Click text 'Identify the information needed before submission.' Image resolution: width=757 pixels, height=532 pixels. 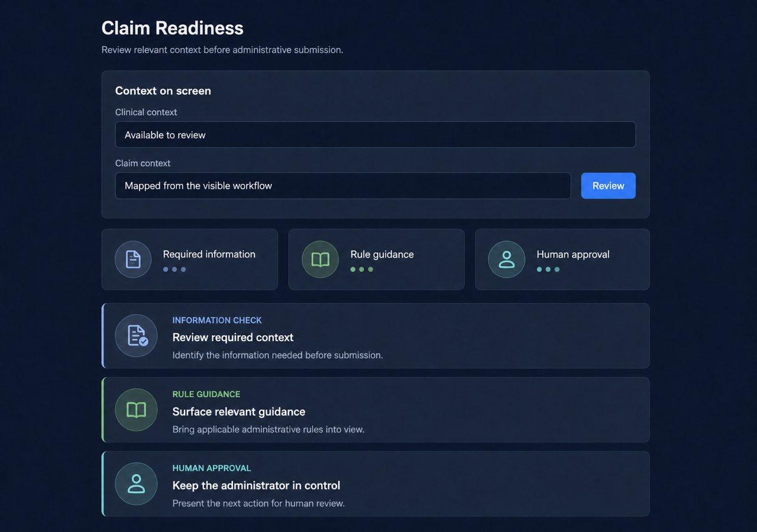click(277, 355)
